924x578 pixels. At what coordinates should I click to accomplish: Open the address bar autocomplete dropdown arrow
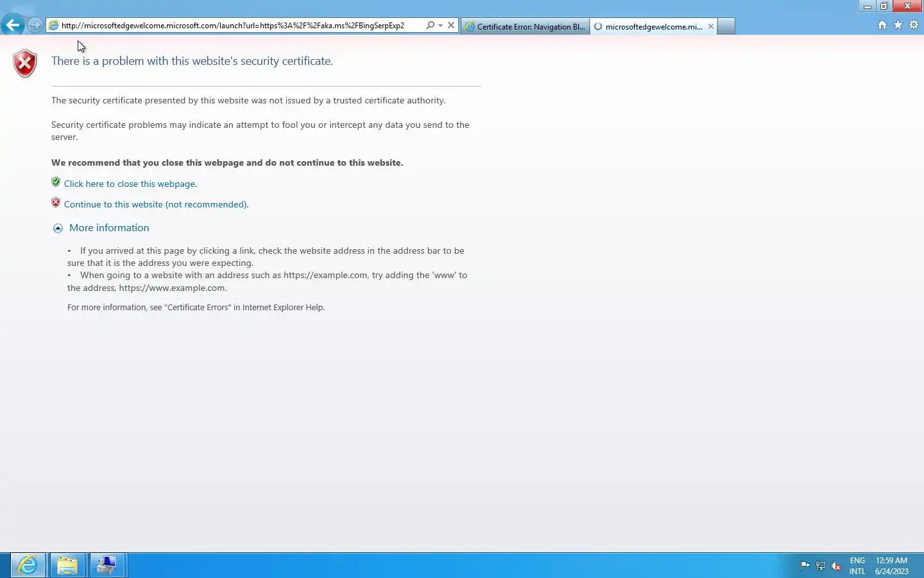pyautogui.click(x=440, y=26)
